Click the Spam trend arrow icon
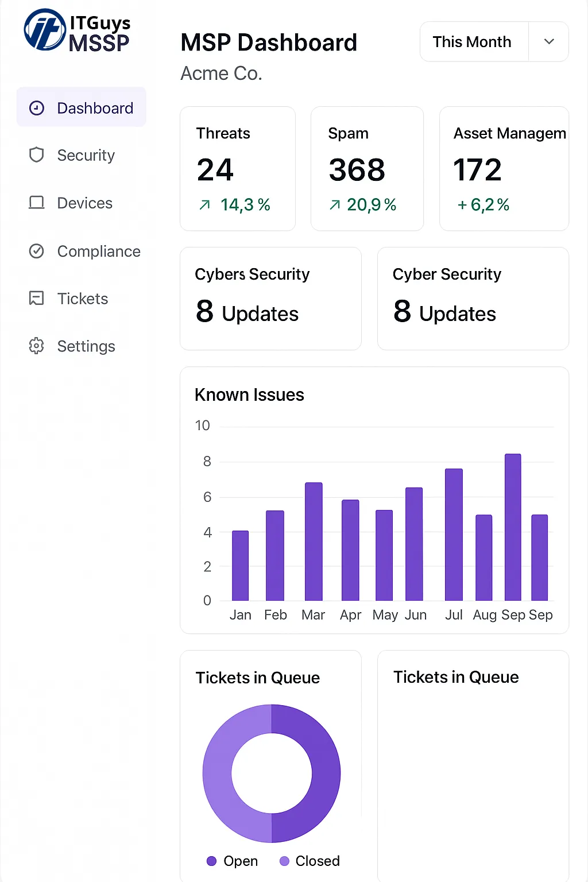Image resolution: width=588 pixels, height=882 pixels. point(335,205)
